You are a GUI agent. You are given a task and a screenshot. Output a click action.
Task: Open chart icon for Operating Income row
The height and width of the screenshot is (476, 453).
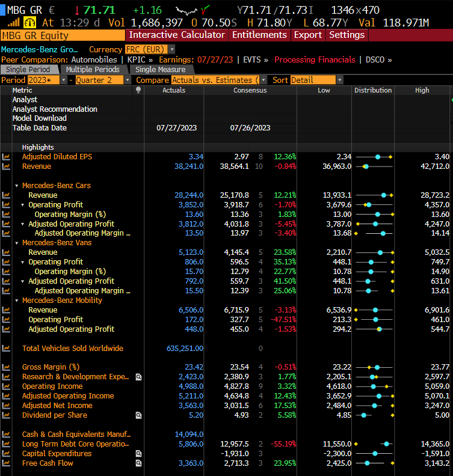pyautogui.click(x=6, y=386)
